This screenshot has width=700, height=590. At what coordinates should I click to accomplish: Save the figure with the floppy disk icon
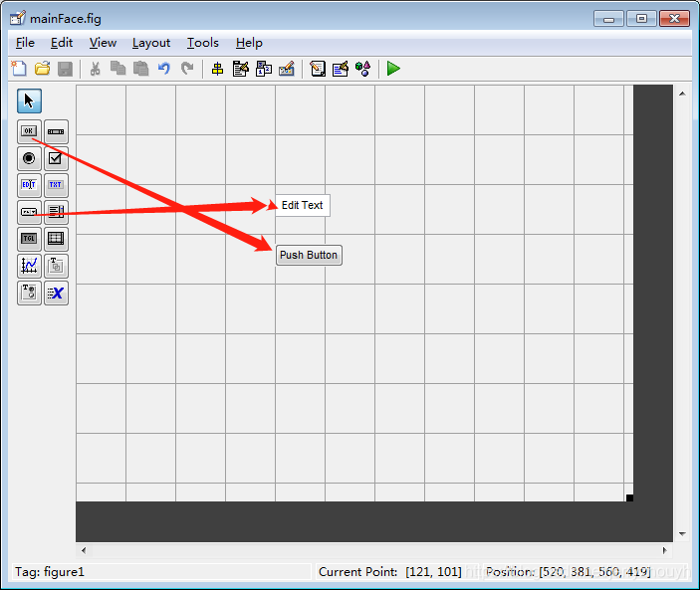click(65, 69)
